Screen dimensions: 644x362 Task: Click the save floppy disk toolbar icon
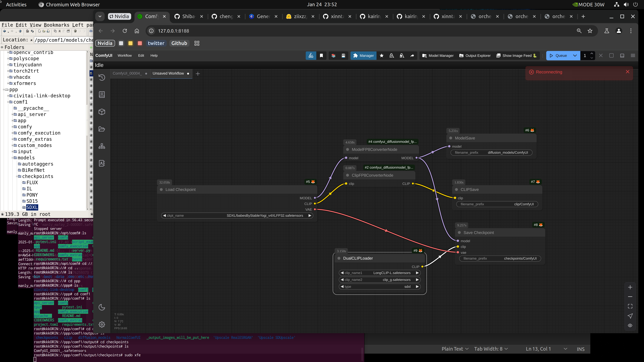343,55
